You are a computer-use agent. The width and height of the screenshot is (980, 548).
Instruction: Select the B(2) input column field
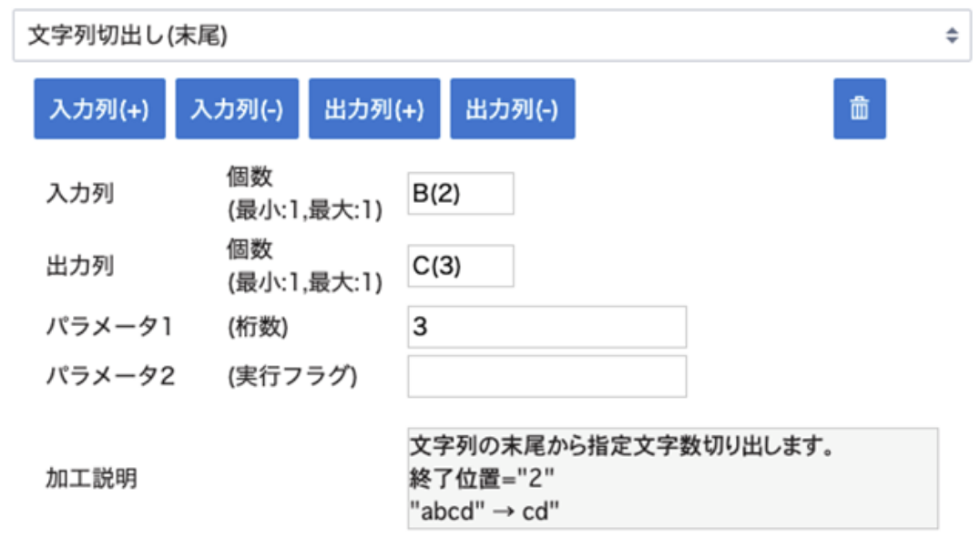click(461, 194)
